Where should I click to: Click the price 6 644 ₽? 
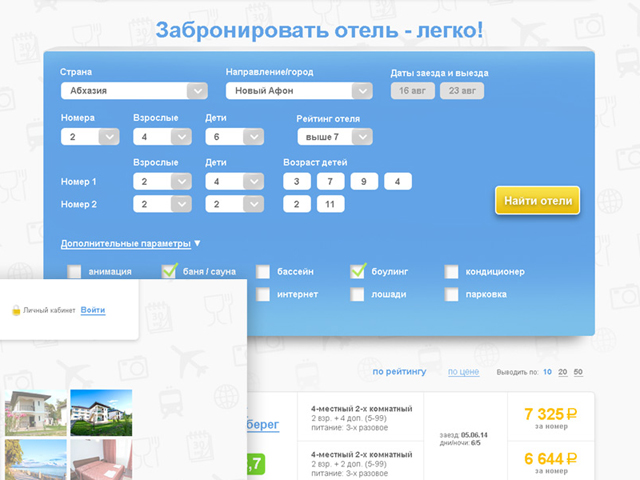(x=551, y=459)
